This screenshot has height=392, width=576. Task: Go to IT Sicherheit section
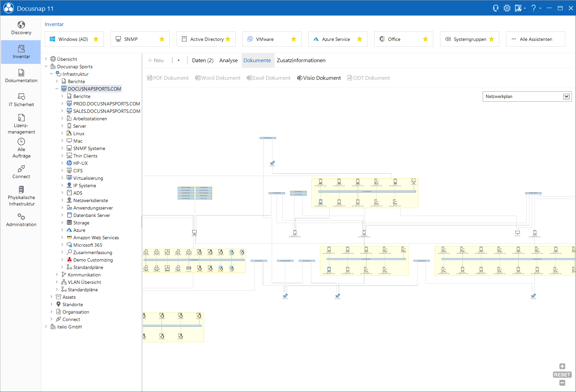[21, 100]
